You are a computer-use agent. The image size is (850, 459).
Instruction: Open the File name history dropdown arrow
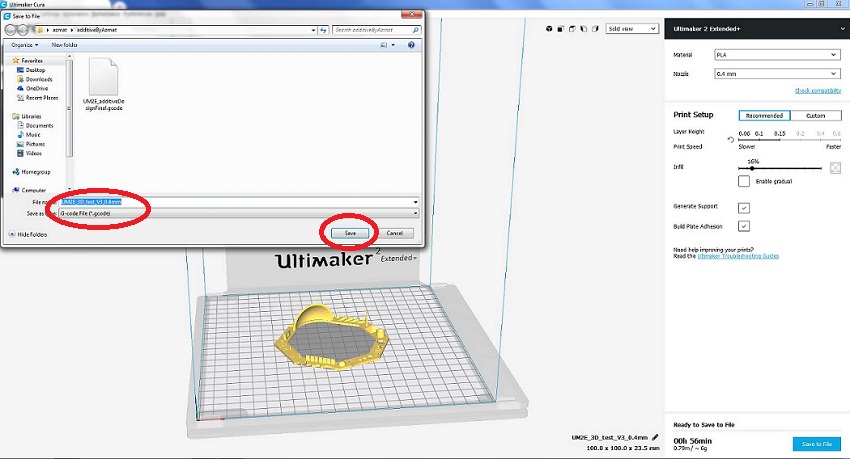tap(415, 202)
